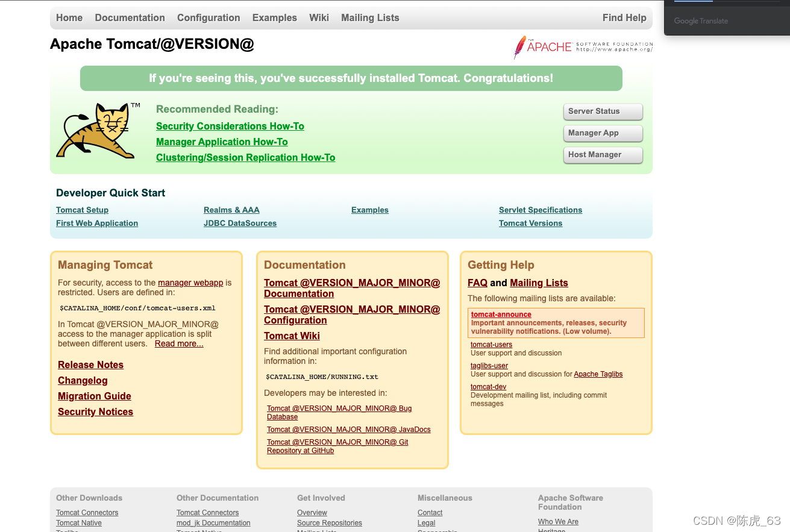The image size is (790, 532).
Task: Open Mailing Lists link in Getting Help
Action: click(x=539, y=283)
